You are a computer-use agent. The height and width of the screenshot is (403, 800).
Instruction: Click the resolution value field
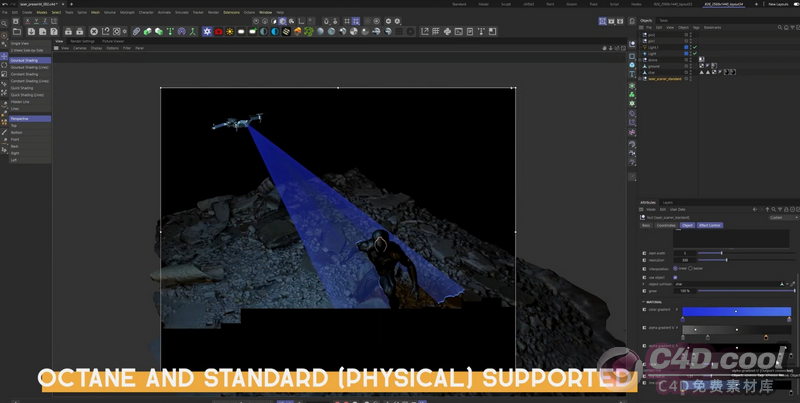pos(684,260)
